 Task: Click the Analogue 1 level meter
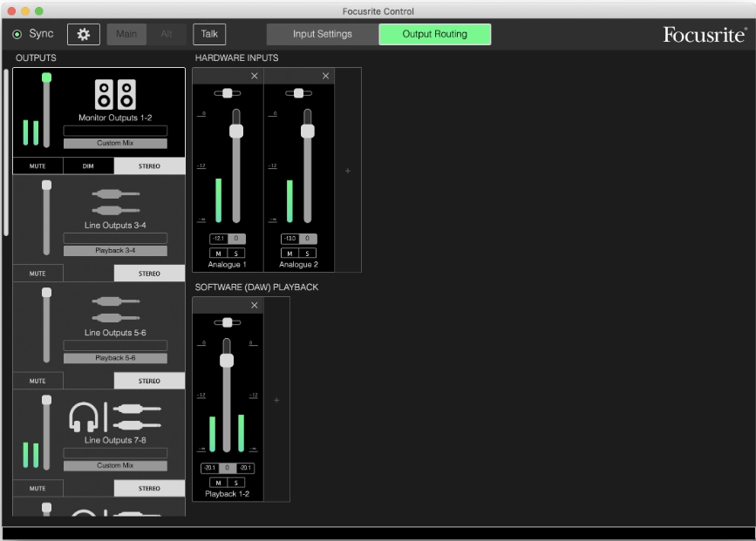tap(218, 200)
